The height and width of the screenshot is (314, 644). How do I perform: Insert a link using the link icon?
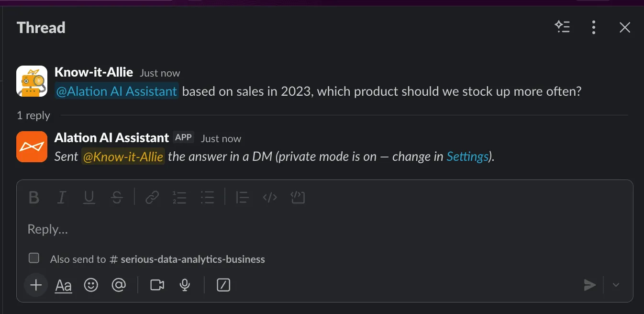click(x=152, y=197)
